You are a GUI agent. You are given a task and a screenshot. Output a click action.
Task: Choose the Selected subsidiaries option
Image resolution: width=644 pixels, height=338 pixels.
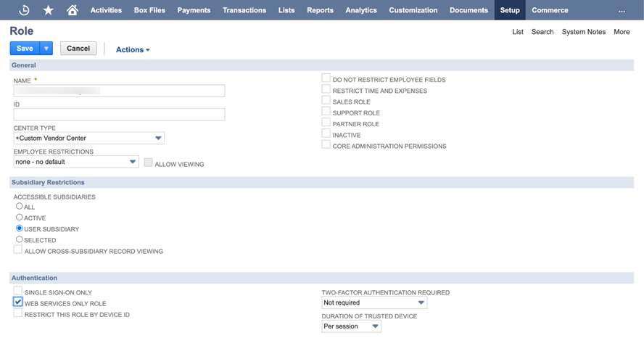pos(20,239)
